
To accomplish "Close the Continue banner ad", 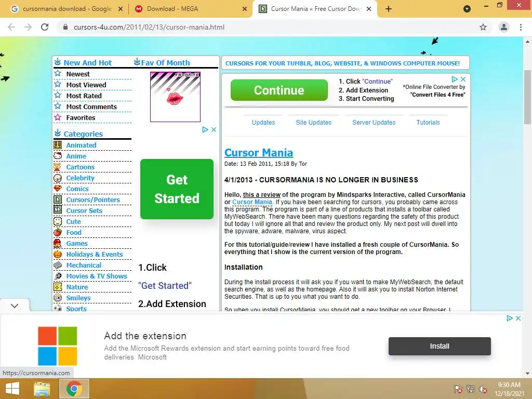I will tap(463, 79).
